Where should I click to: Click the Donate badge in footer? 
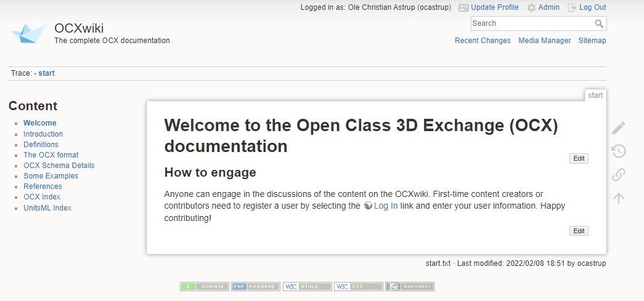coord(204,287)
